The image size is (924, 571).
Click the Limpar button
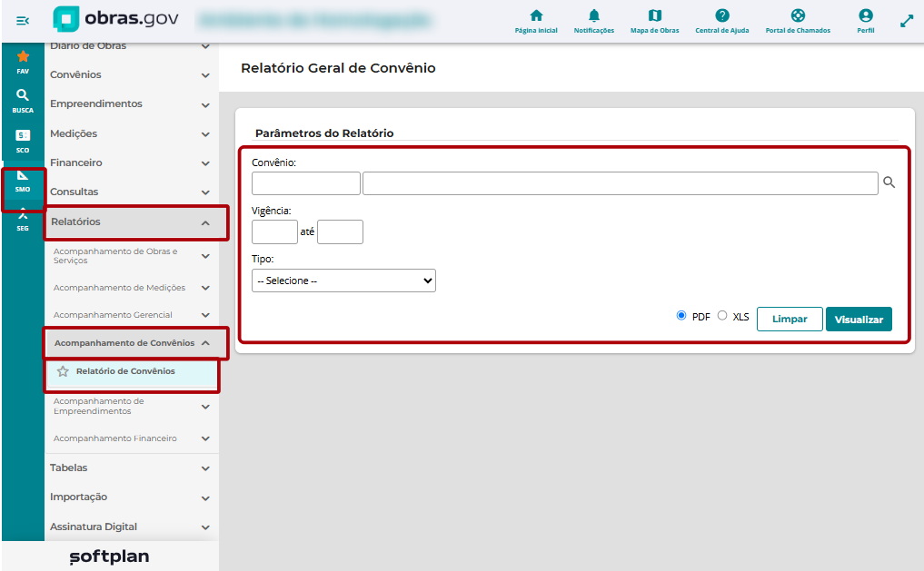tap(790, 319)
